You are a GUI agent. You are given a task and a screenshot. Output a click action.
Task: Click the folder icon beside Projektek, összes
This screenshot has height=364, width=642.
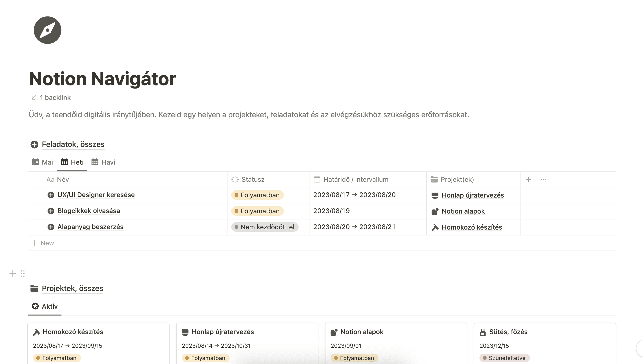[x=34, y=288]
